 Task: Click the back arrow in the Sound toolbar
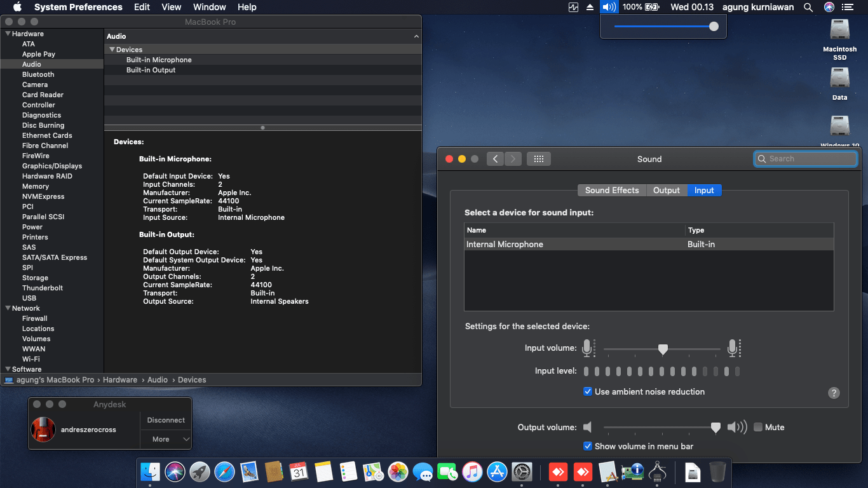coord(495,158)
